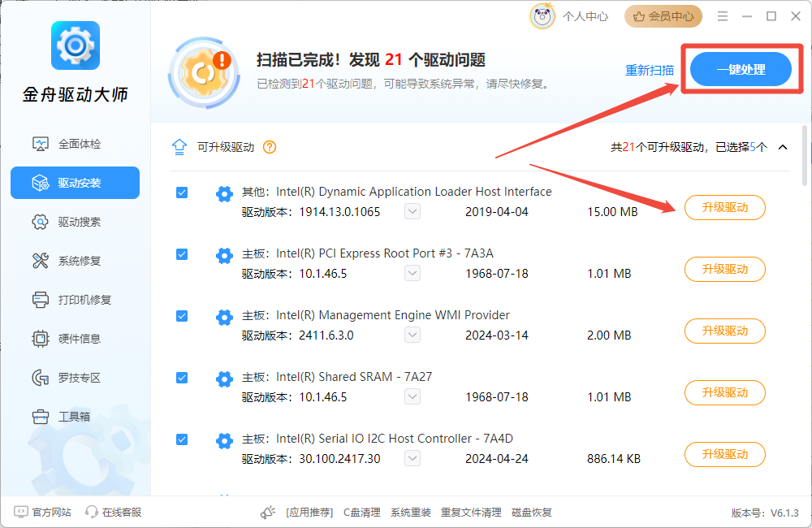Click the scan status gear icon with alert
The height and width of the screenshot is (528, 812).
point(205,72)
